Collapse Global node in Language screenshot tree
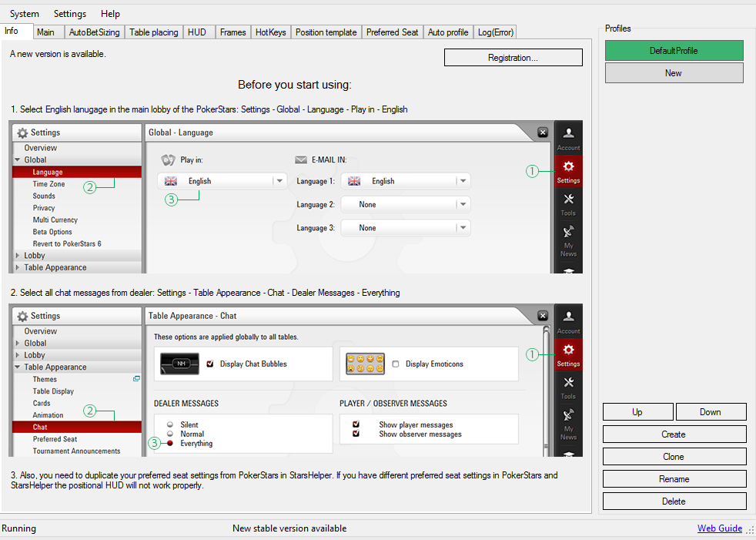Image resolution: width=756 pixels, height=540 pixels. (x=18, y=159)
